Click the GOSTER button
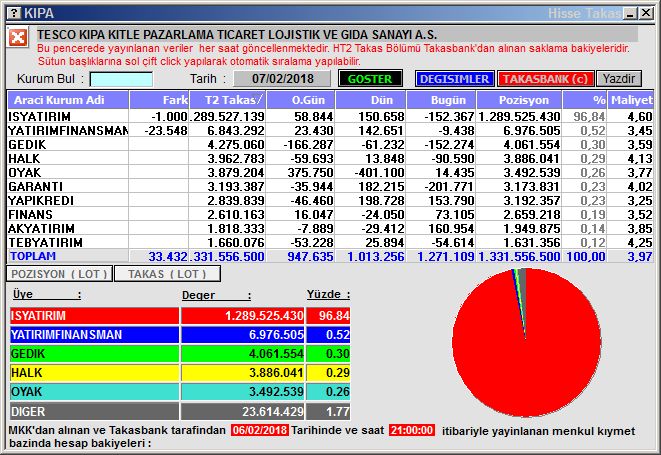Viewport: 661px width, 455px height. point(370,79)
